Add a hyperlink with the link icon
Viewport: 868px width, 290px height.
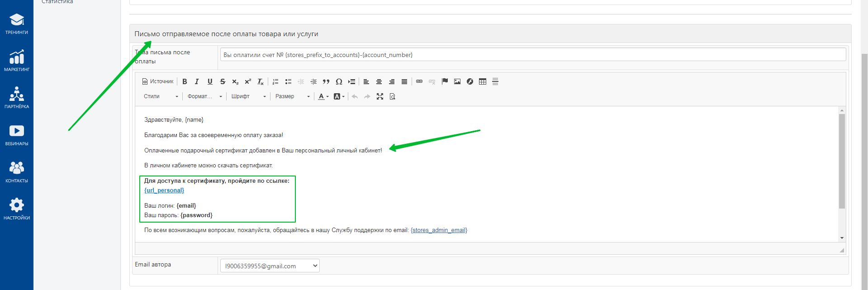coord(419,81)
